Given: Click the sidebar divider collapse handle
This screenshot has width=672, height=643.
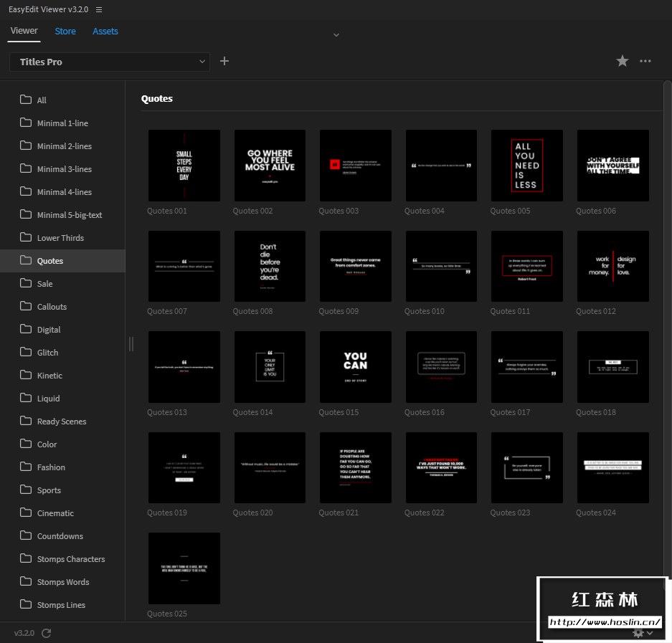Looking at the screenshot, I should click(131, 344).
